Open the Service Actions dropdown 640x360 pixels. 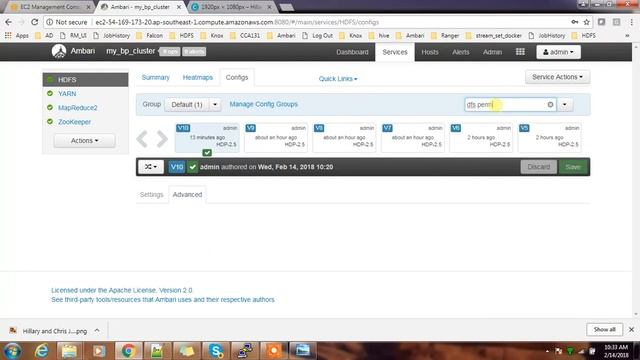coord(557,77)
